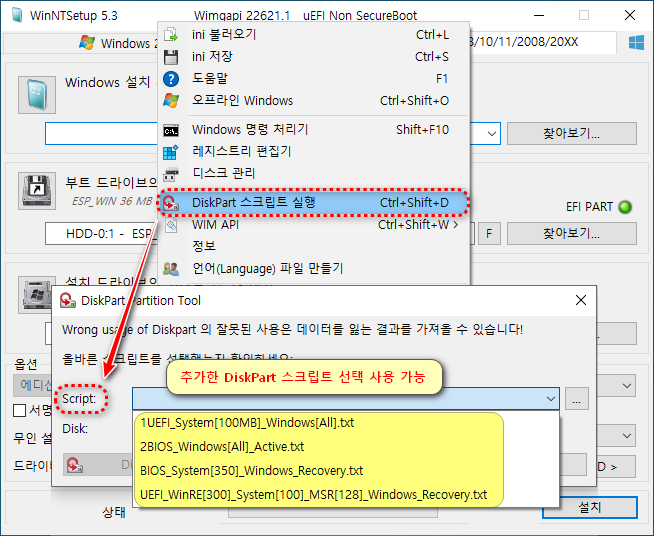Open the '정보' about menu entry
Viewport: 654px width, 536px height.
[x=314, y=246]
